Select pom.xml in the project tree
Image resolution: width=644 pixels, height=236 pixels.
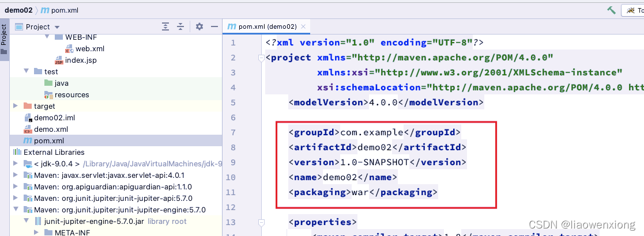pos(49,140)
